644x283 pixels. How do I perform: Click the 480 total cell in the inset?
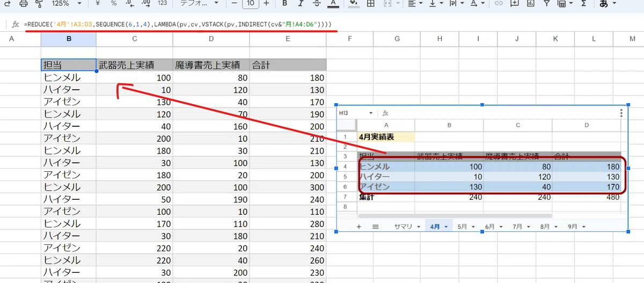pos(587,197)
